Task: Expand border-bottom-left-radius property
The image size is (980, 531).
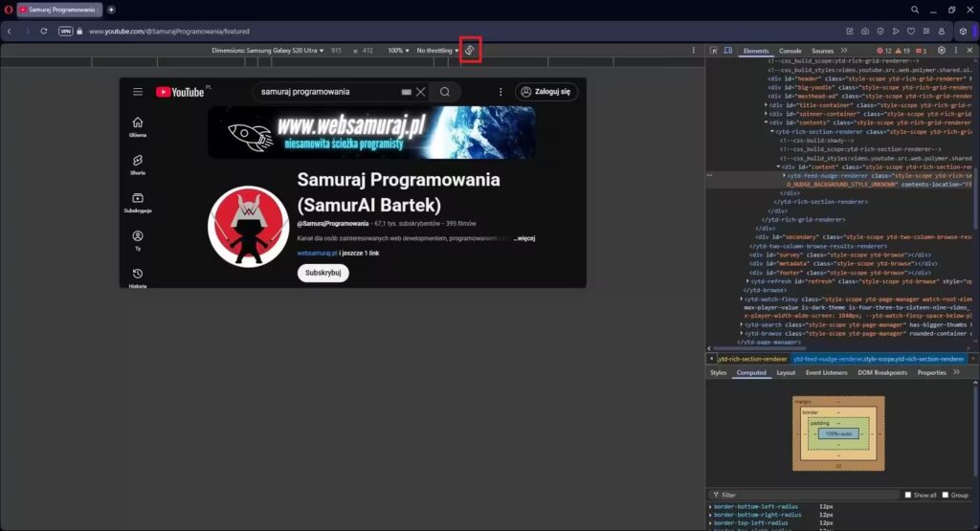Action: 711,507
